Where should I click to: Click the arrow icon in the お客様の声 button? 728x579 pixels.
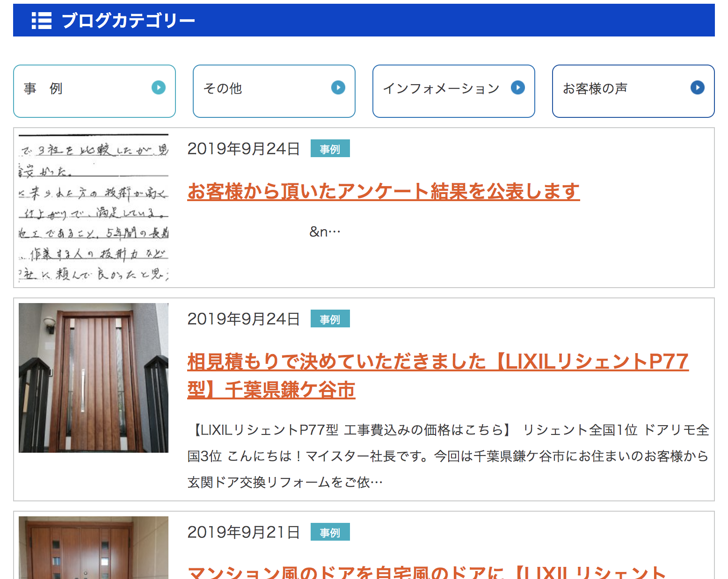[698, 87]
